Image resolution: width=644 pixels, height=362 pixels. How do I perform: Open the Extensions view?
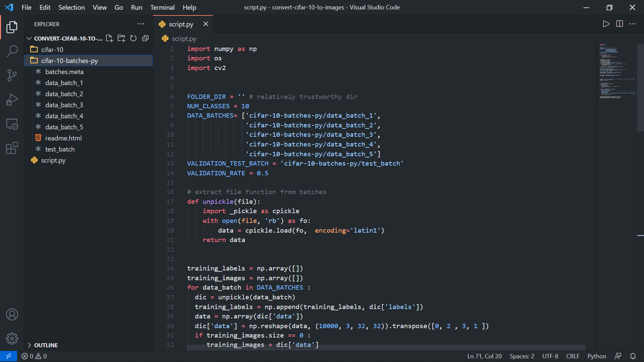pos(12,148)
